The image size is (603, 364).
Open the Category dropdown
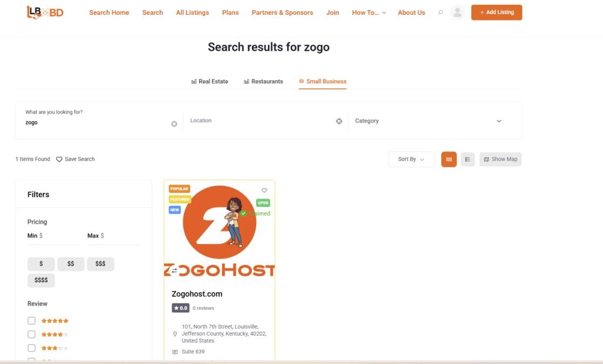[428, 121]
